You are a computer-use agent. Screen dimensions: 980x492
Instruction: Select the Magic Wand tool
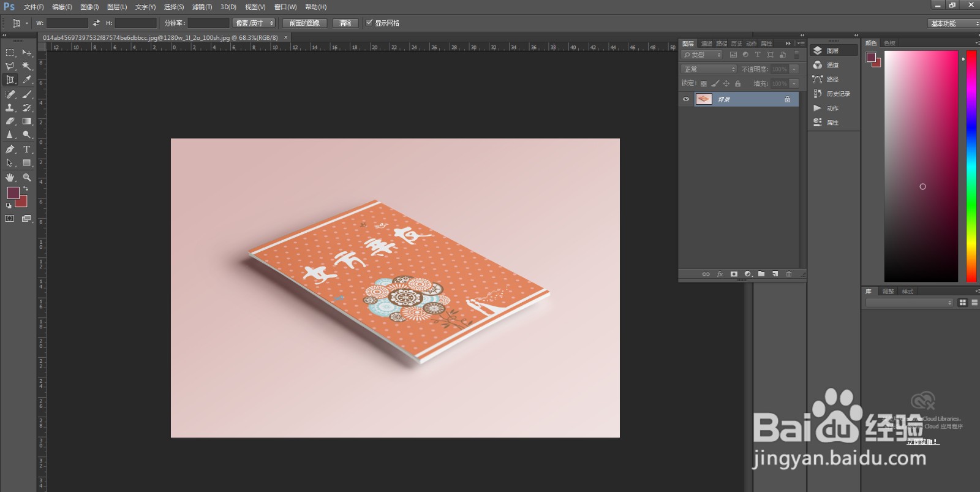pos(27,66)
